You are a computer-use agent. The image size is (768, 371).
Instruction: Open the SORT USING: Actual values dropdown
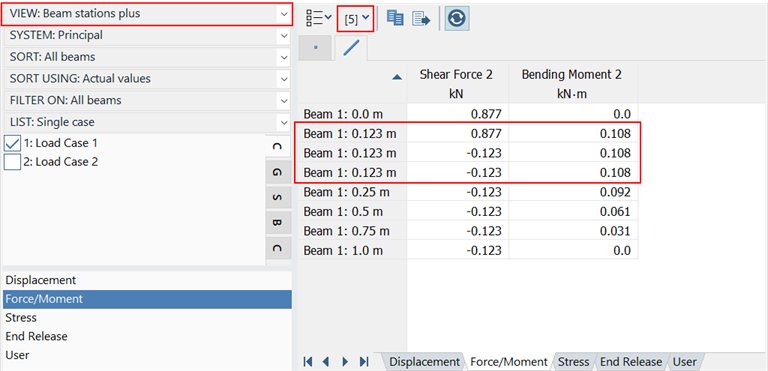(147, 78)
